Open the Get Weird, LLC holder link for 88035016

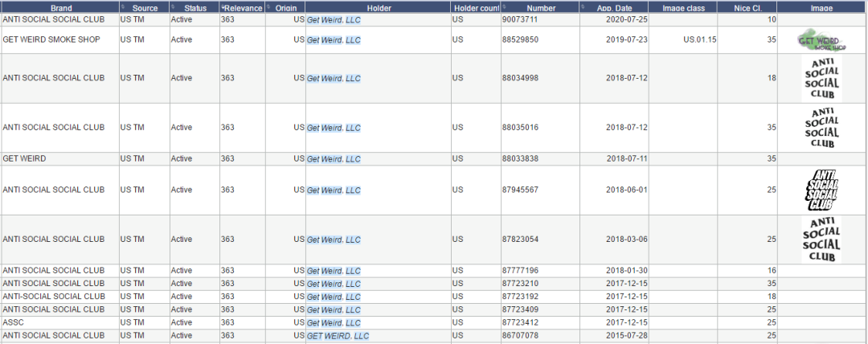point(334,128)
